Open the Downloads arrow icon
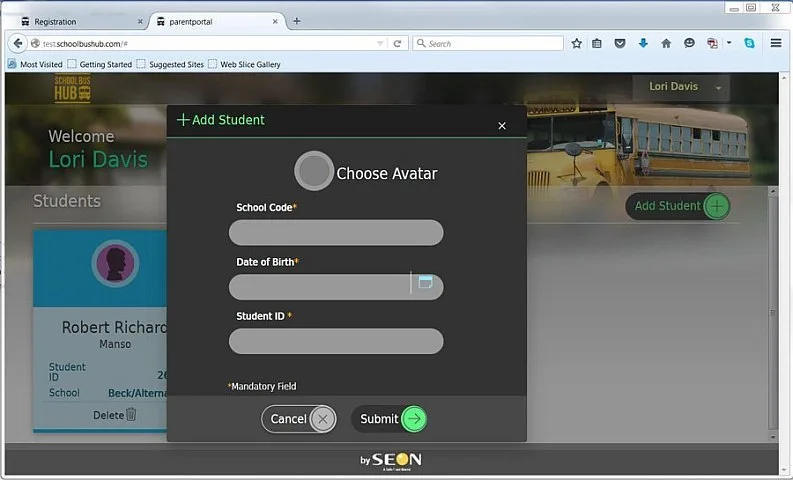This screenshot has height=480, width=793. (x=643, y=43)
